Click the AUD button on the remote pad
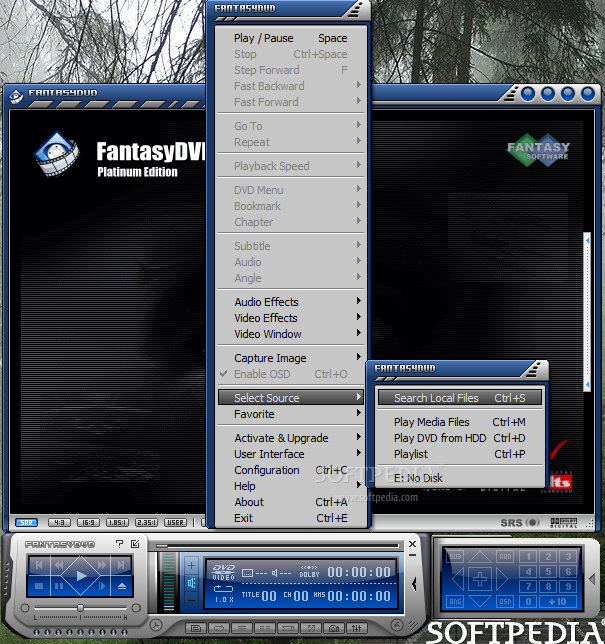 505,557
